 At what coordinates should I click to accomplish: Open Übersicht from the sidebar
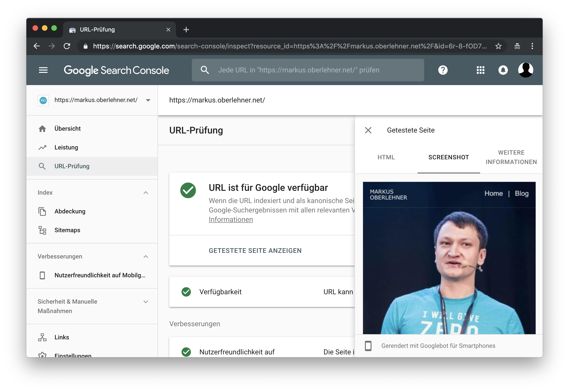click(92, 129)
